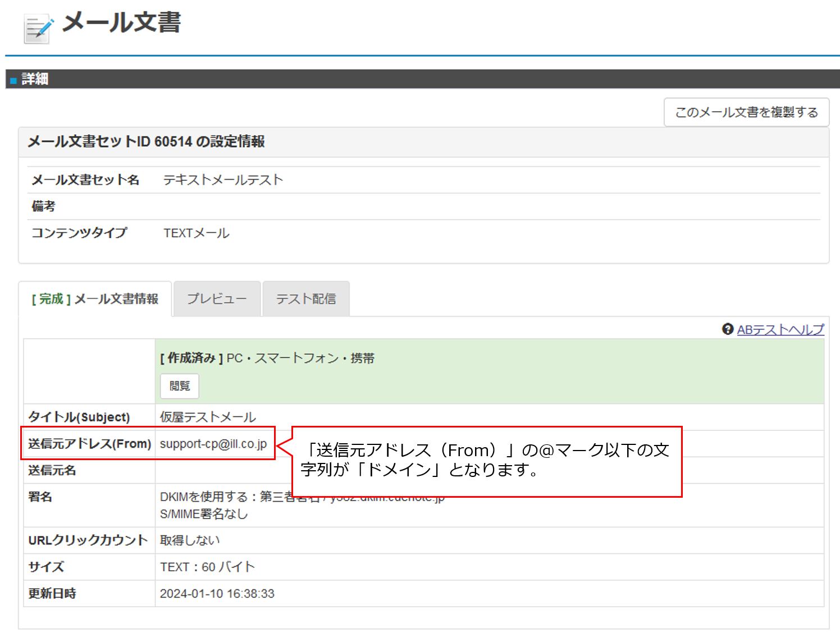This screenshot has width=840, height=632.
Task: Click the question mark help icon
Action: click(x=728, y=330)
